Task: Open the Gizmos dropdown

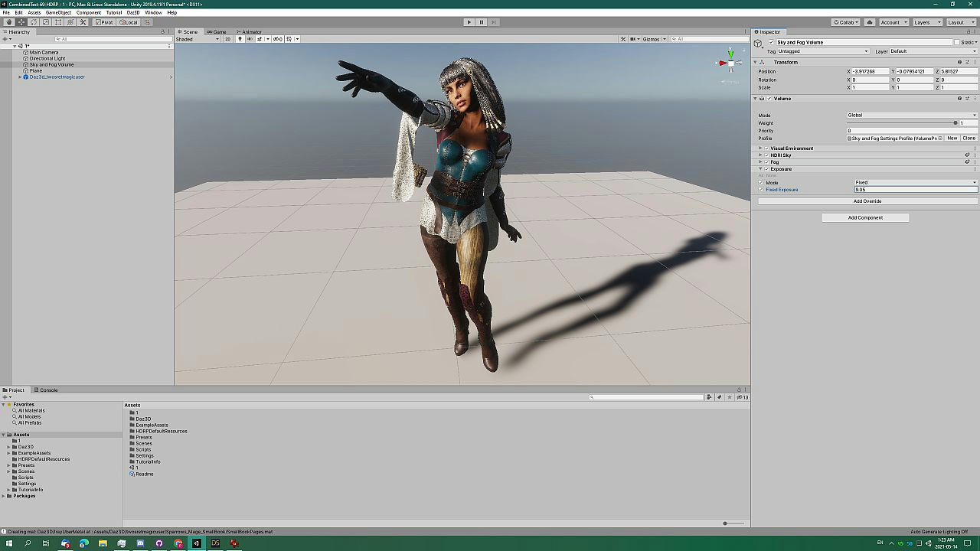Action: (x=654, y=39)
